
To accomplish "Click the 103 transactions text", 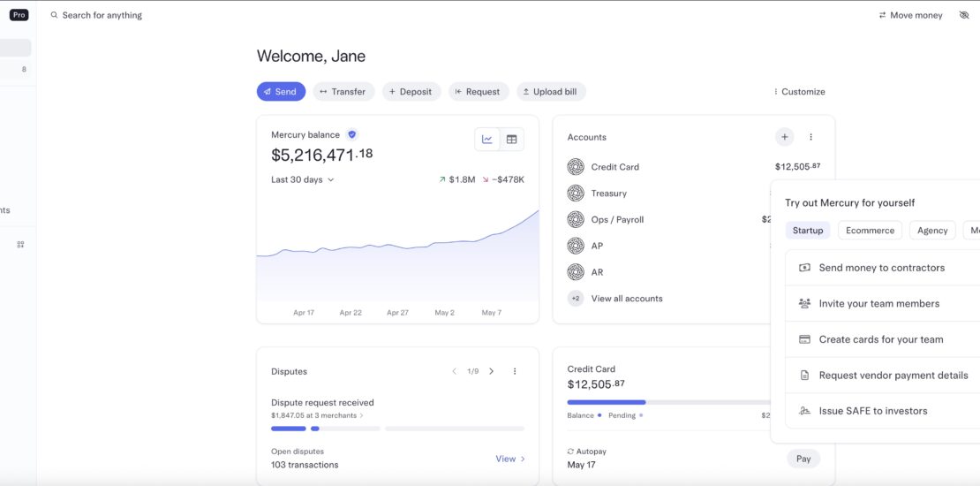I will [305, 465].
